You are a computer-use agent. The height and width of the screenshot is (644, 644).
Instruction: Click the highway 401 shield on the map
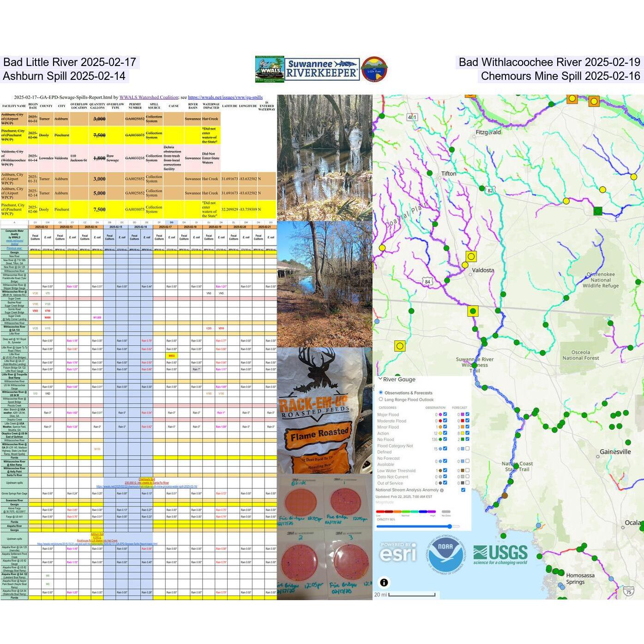click(412, 117)
